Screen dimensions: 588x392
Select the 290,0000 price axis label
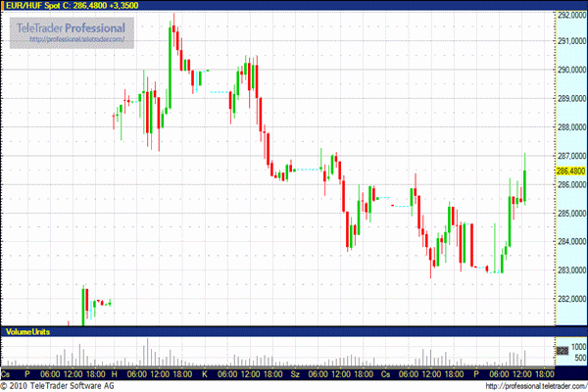(571, 70)
